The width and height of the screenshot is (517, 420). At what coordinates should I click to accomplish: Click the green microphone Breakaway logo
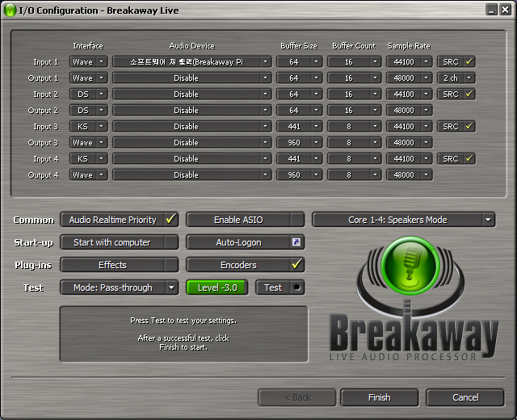pos(410,266)
